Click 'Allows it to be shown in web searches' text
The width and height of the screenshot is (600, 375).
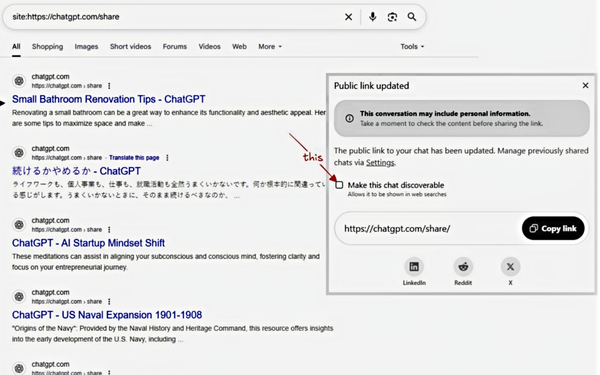tap(397, 194)
